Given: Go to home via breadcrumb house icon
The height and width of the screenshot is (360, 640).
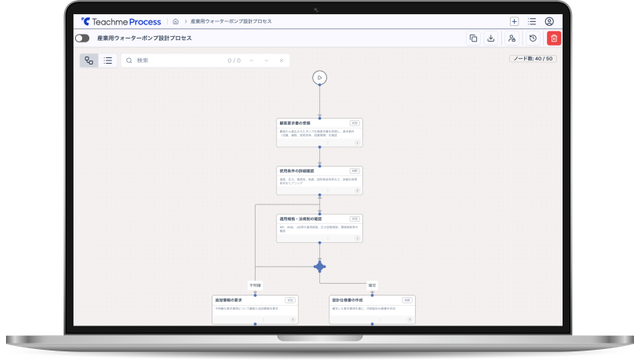Looking at the screenshot, I should coord(176,21).
